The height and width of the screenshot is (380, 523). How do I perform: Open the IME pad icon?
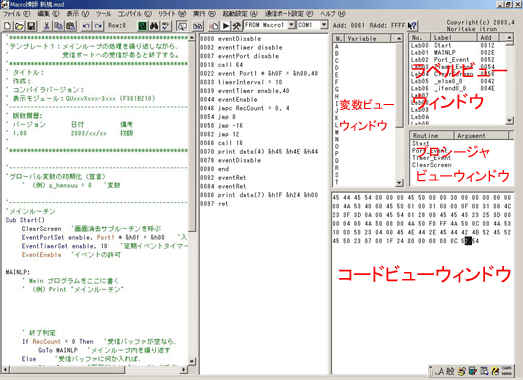[462, 371]
